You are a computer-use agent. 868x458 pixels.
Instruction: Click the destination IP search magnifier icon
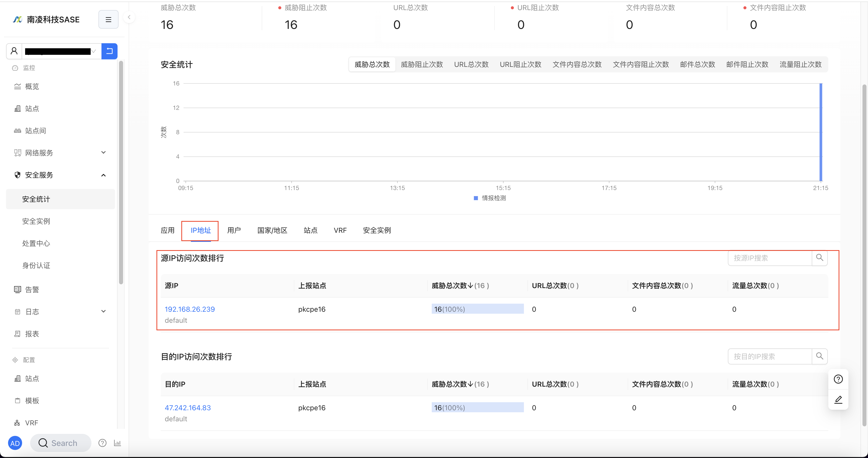820,356
